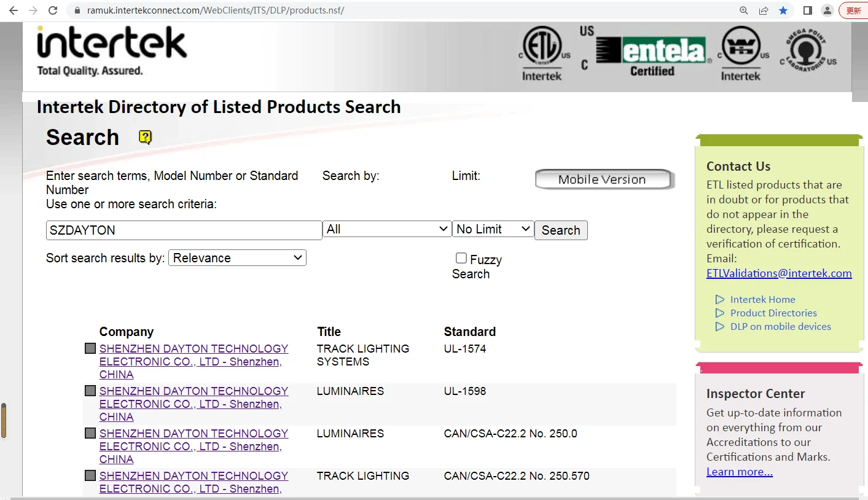This screenshot has width=868, height=500.
Task: Check the box beside the first search result
Action: (90, 348)
